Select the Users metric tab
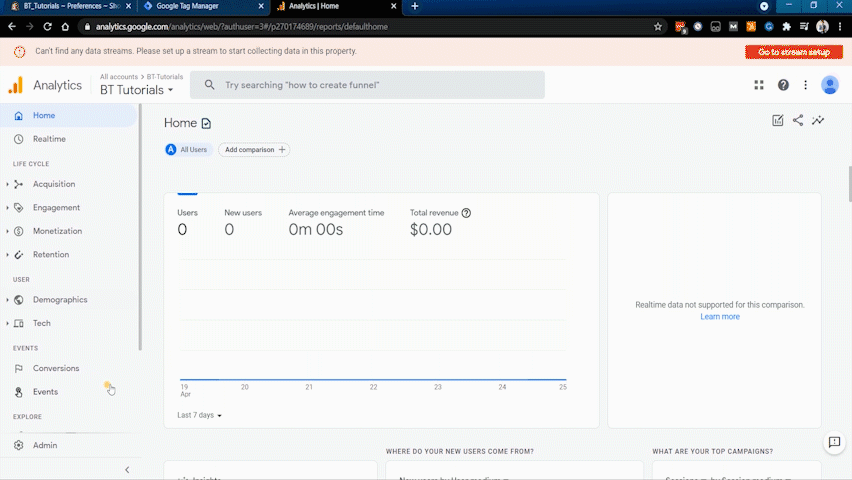Image resolution: width=852 pixels, height=480 pixels. pyautogui.click(x=187, y=222)
